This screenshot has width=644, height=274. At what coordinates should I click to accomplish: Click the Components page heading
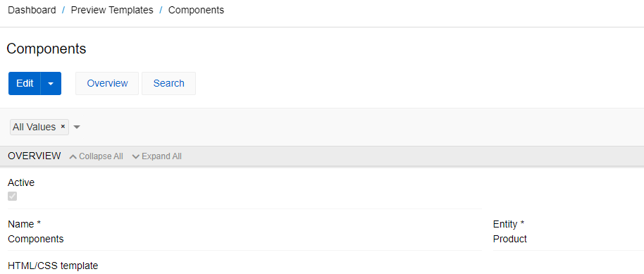[47, 49]
